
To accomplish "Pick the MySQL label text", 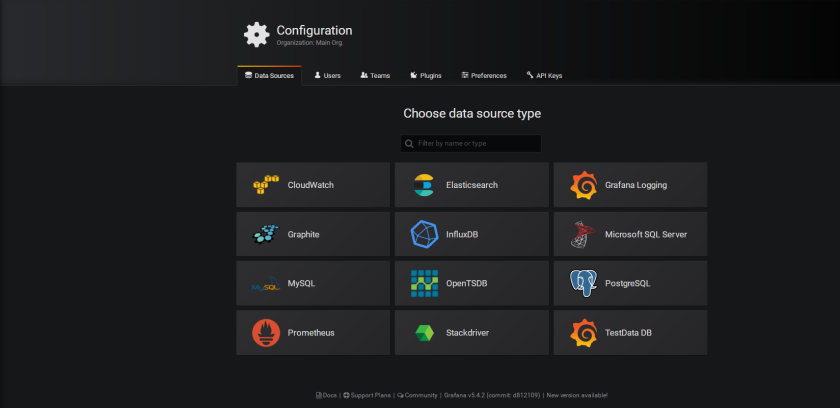I will coord(302,283).
